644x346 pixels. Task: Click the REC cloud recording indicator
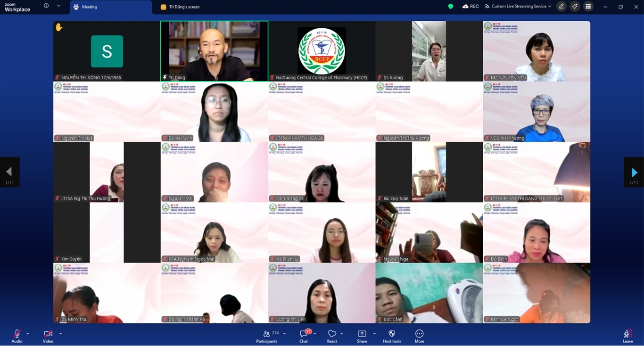click(471, 7)
